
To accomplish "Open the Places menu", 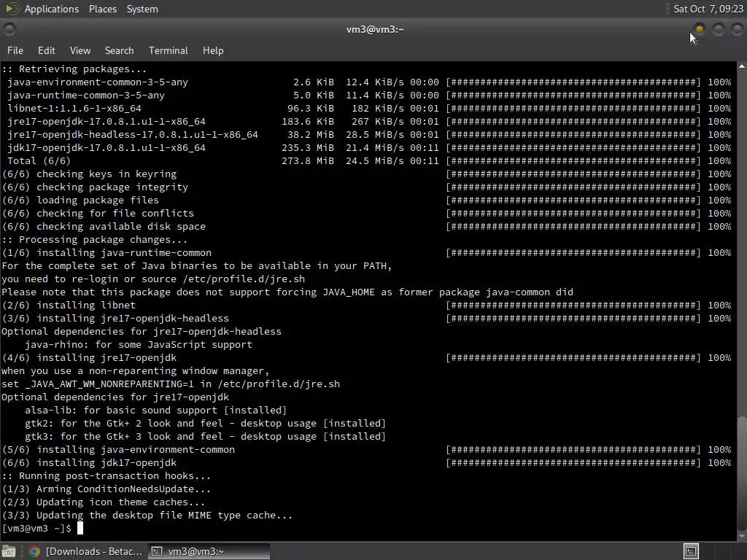I will point(102,9).
